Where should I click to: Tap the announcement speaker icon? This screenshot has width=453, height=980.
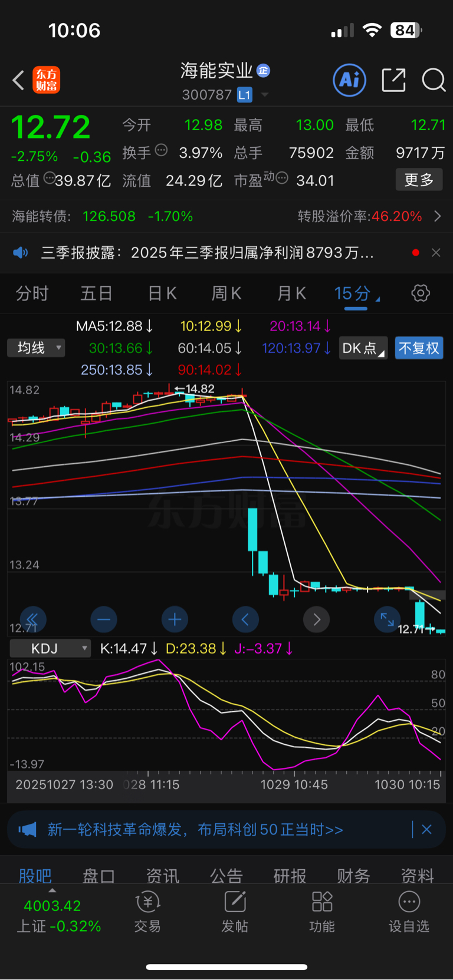pos(21,253)
